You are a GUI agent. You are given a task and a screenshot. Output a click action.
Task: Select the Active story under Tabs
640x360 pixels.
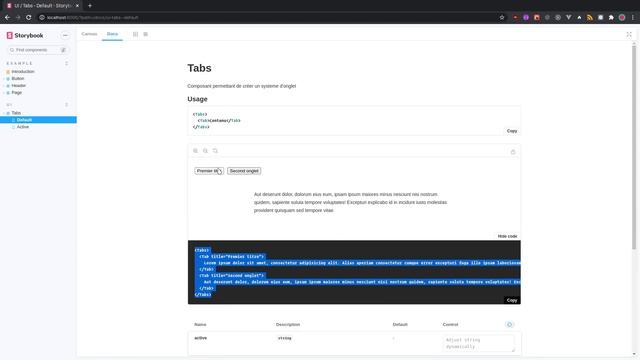point(22,127)
